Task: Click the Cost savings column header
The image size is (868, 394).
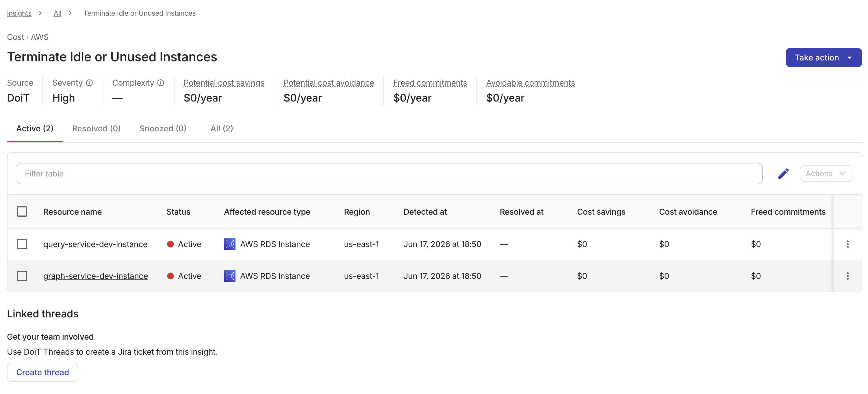Action: pyautogui.click(x=601, y=211)
